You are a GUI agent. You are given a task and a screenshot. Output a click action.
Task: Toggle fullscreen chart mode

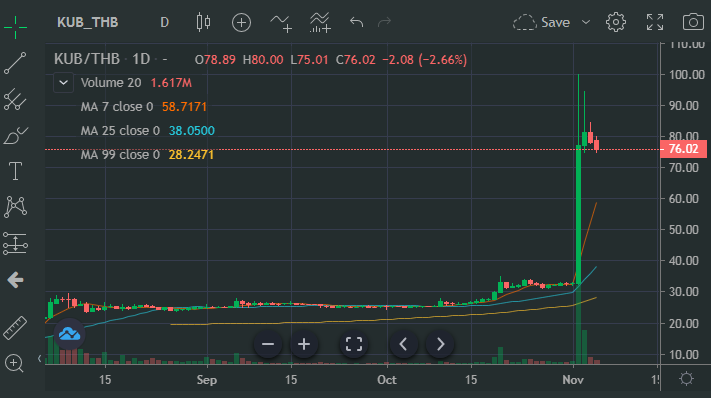tap(655, 22)
